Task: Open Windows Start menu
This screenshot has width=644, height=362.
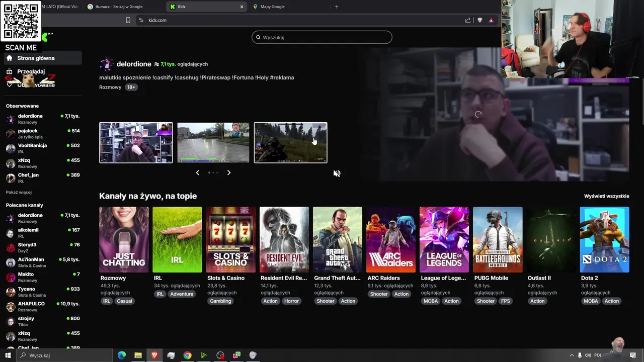Action: pyautogui.click(x=8, y=355)
